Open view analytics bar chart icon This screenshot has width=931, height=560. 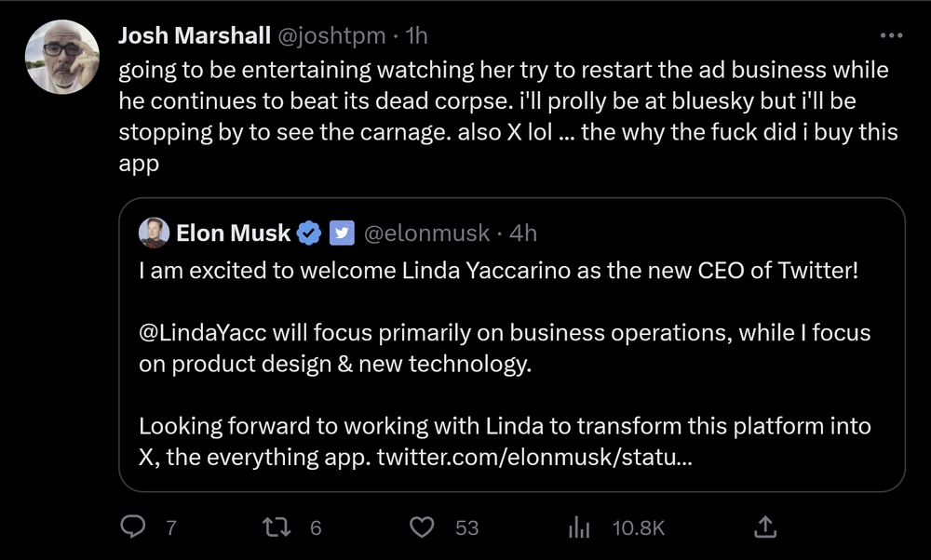[x=579, y=527]
